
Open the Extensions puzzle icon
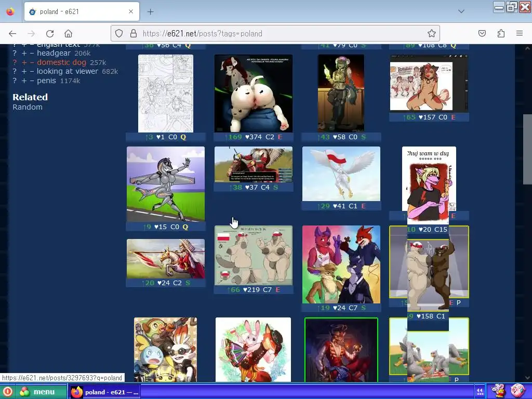tap(501, 33)
